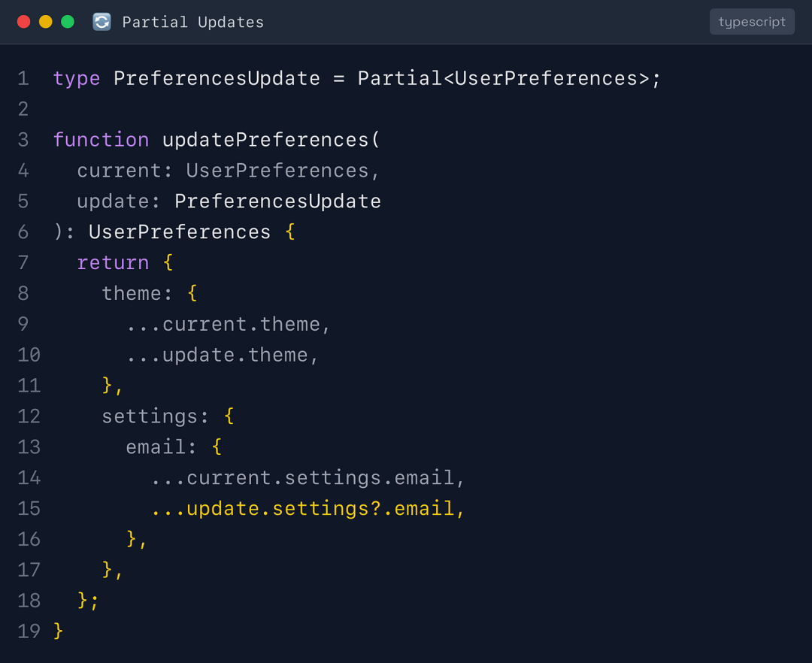Click the PreferencesUpdate type name on line 1
The image size is (812, 663).
(217, 78)
